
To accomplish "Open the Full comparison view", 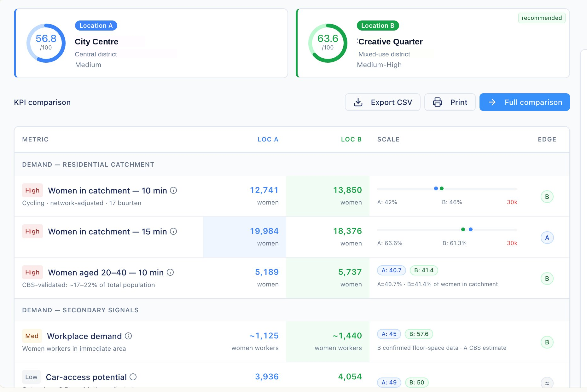I will point(525,102).
